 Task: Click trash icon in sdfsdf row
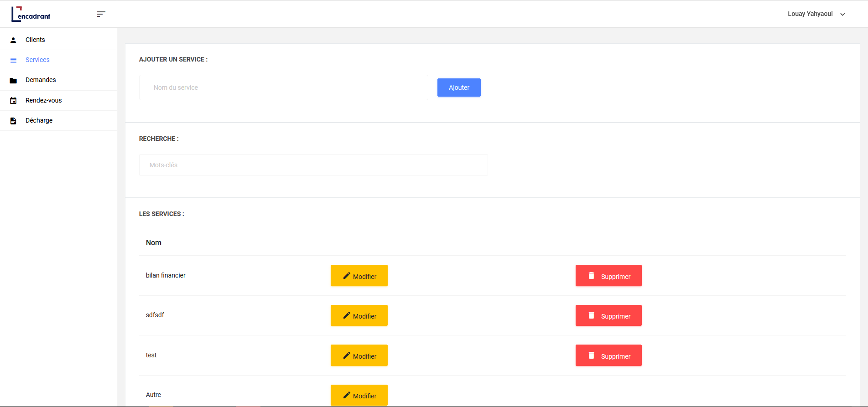tap(592, 315)
